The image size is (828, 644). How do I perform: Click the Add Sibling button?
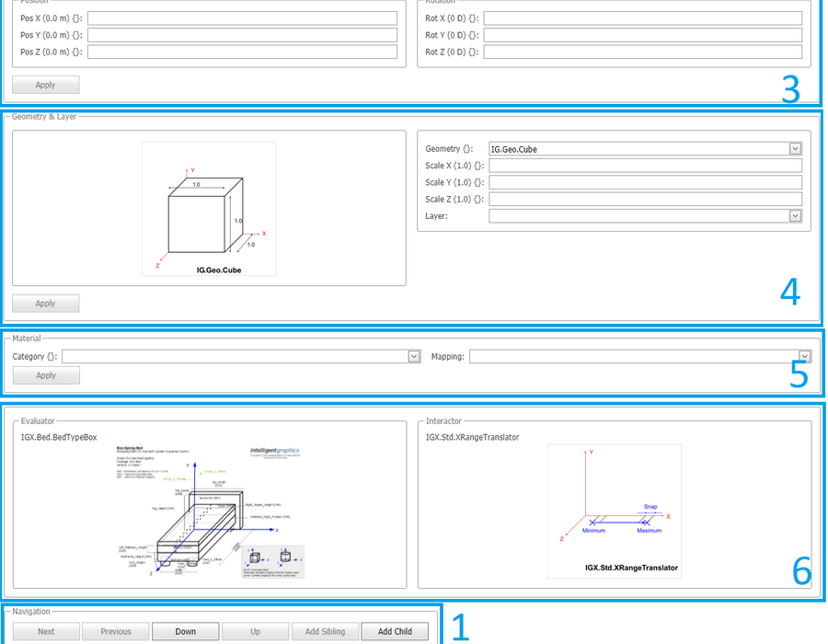click(x=325, y=631)
